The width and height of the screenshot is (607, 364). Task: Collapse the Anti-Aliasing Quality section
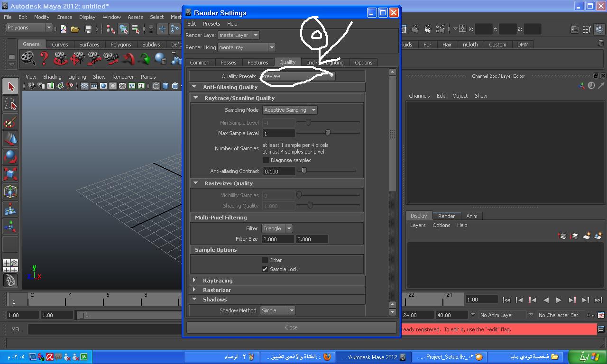194,87
